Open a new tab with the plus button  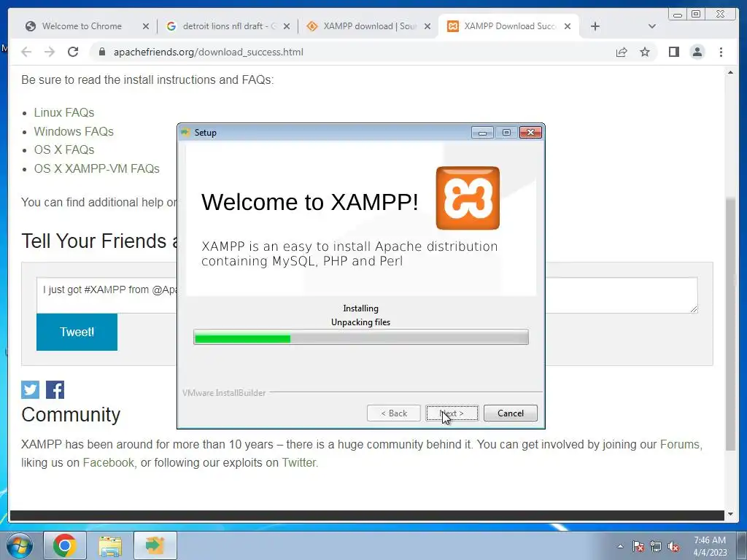click(595, 26)
